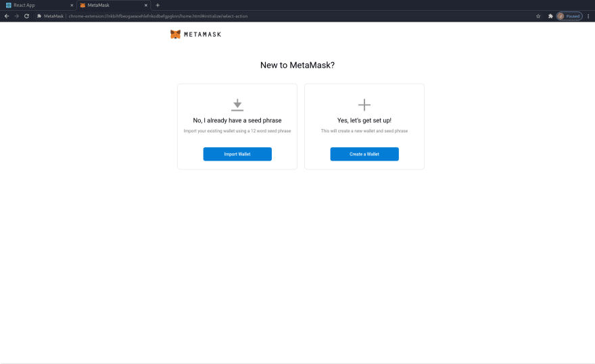Go forward in browser history
This screenshot has height=364, width=595.
coord(16,16)
